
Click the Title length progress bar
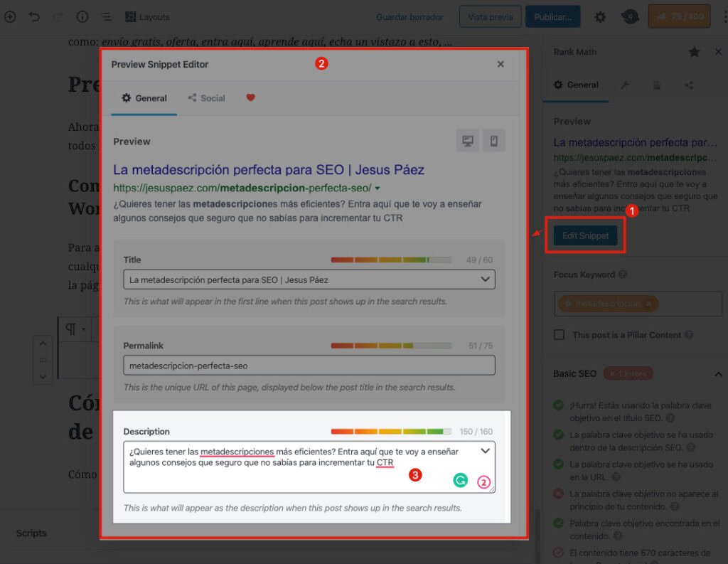391,260
